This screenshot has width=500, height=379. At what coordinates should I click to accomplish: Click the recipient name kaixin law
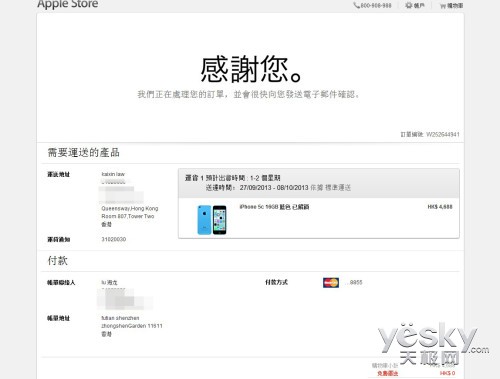[113, 174]
